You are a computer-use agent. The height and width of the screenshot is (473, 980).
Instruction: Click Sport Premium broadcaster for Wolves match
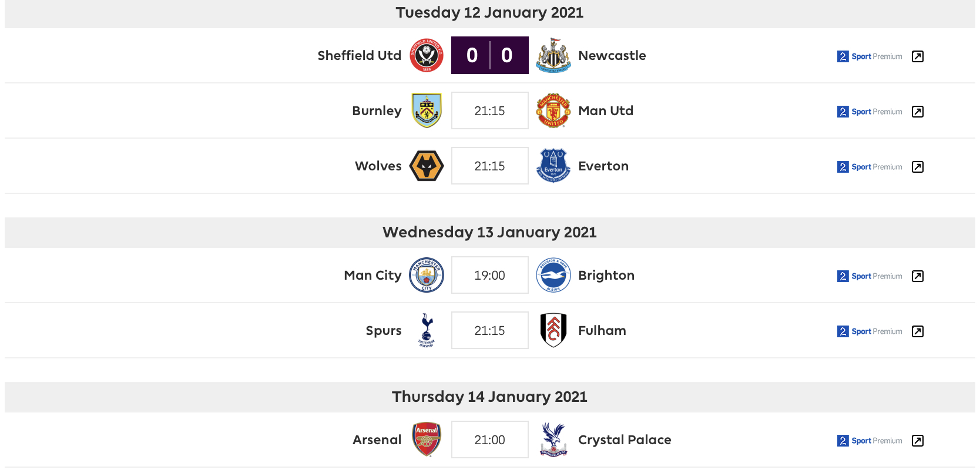[870, 167]
